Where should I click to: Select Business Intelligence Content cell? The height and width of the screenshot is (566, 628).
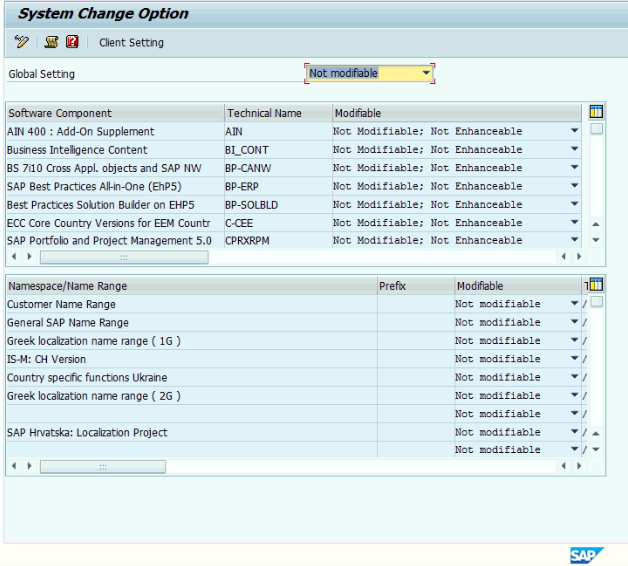(x=115, y=150)
